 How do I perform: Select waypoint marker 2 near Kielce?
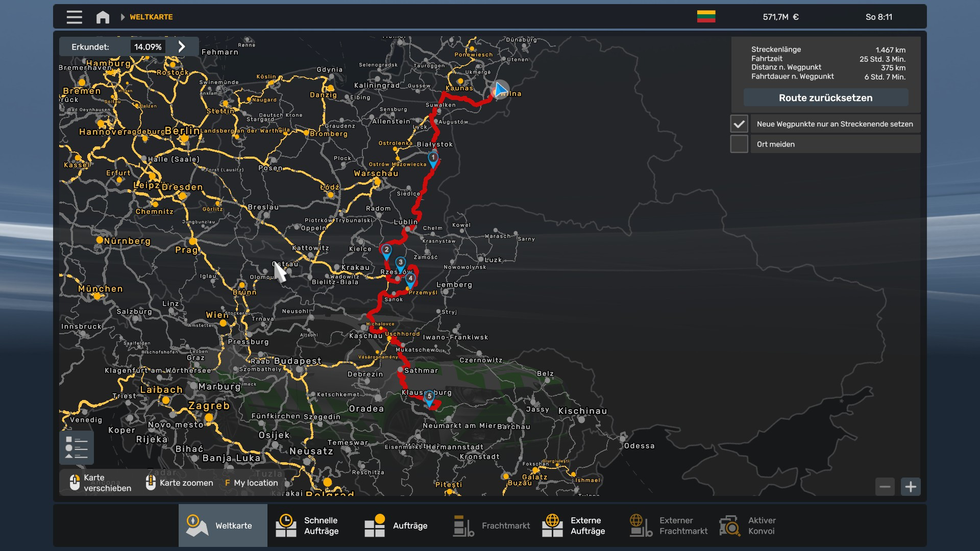pos(386,251)
